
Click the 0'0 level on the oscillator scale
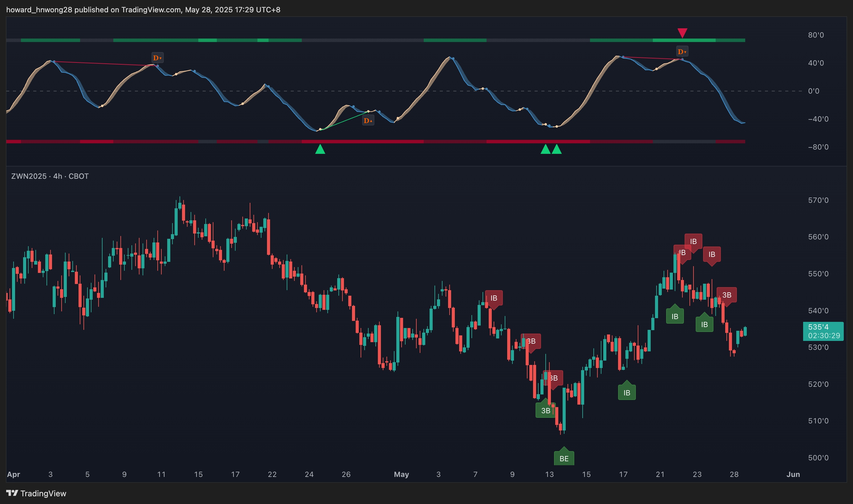(x=813, y=91)
